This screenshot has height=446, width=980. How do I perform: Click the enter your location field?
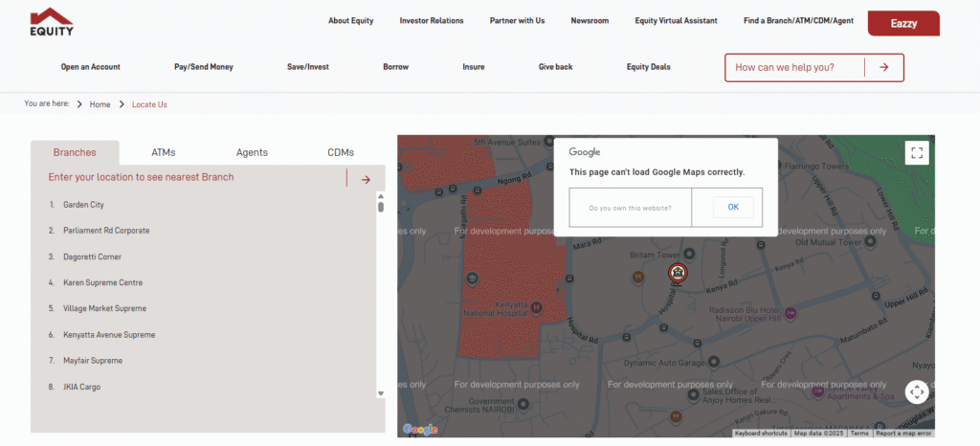point(195,177)
